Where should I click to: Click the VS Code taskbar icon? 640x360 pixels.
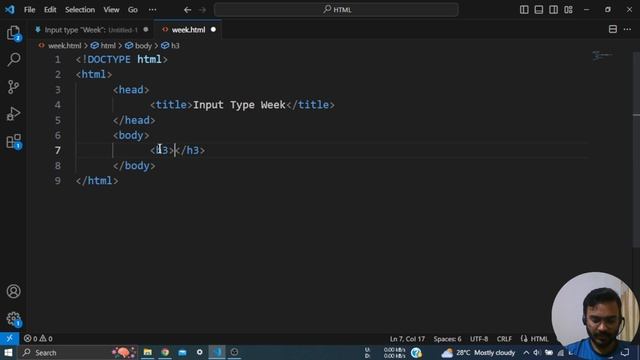(217, 352)
